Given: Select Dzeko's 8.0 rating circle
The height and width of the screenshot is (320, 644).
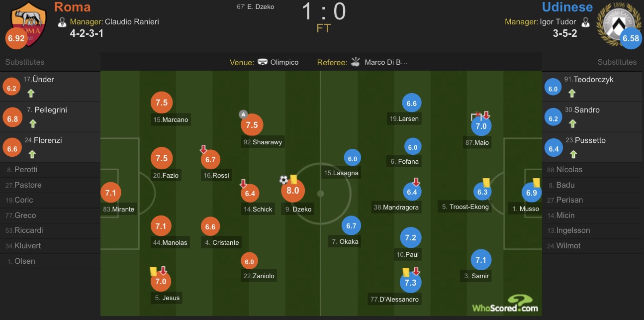Looking at the screenshot, I should 293,190.
